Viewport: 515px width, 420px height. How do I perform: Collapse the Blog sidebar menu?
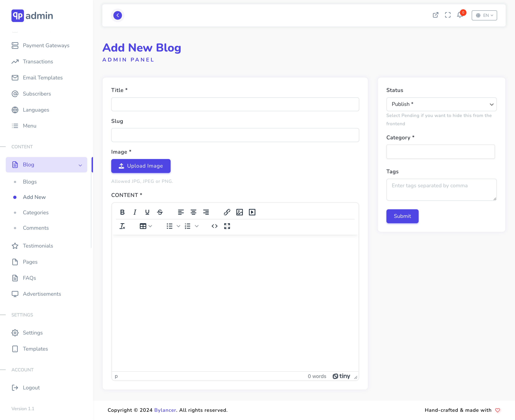(46, 165)
